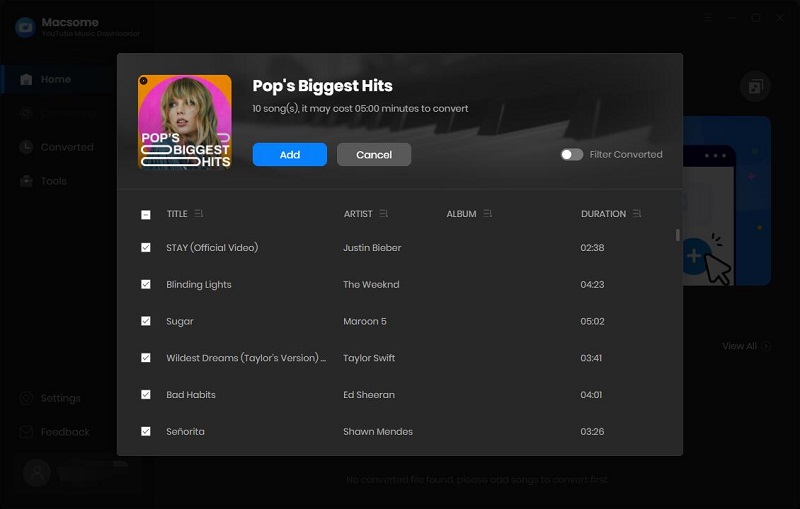
Task: Click the blue Add button
Action: coord(290,155)
